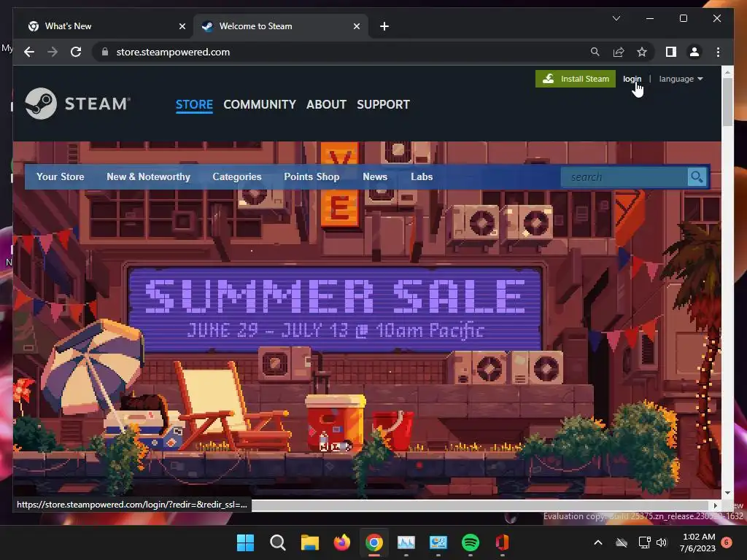
Task: Show hidden system tray icons
Action: tap(598, 542)
